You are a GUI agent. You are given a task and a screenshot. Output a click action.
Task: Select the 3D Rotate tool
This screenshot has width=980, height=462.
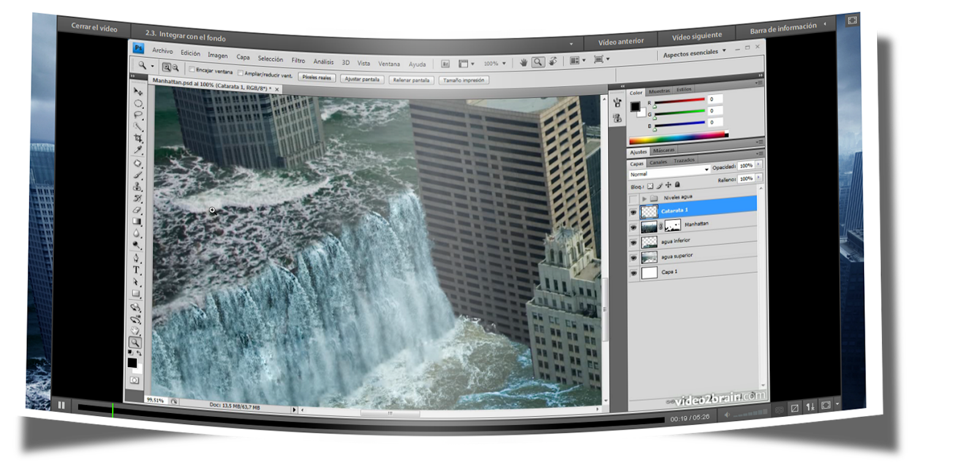(136, 307)
